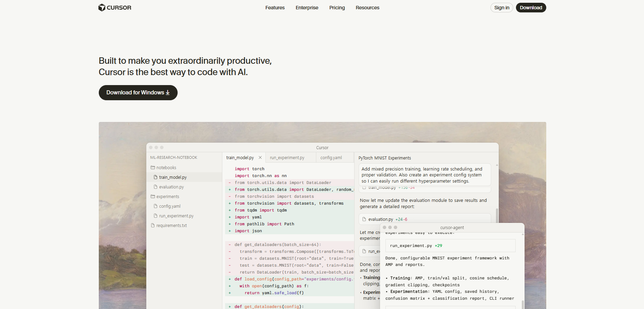
Task: Click the notebooks folder icon
Action: (x=153, y=167)
